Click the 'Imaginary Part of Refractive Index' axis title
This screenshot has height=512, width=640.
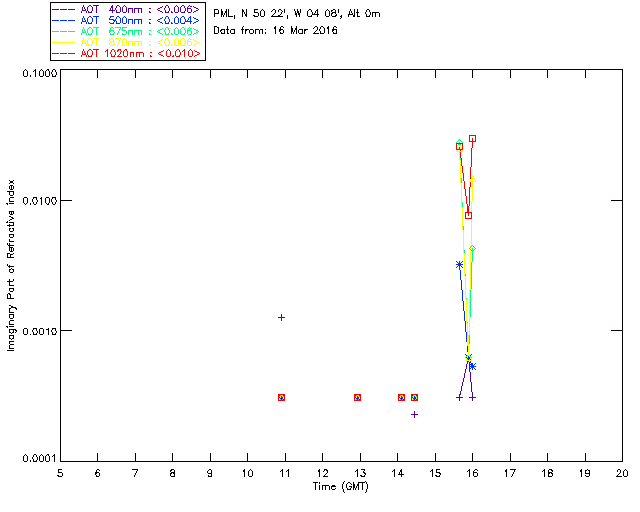pos(11,265)
